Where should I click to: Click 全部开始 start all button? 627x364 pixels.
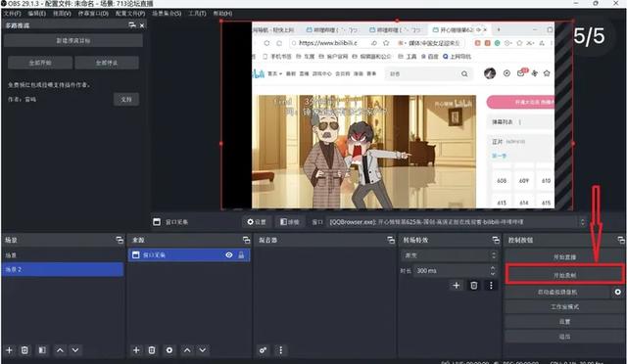[x=40, y=63]
